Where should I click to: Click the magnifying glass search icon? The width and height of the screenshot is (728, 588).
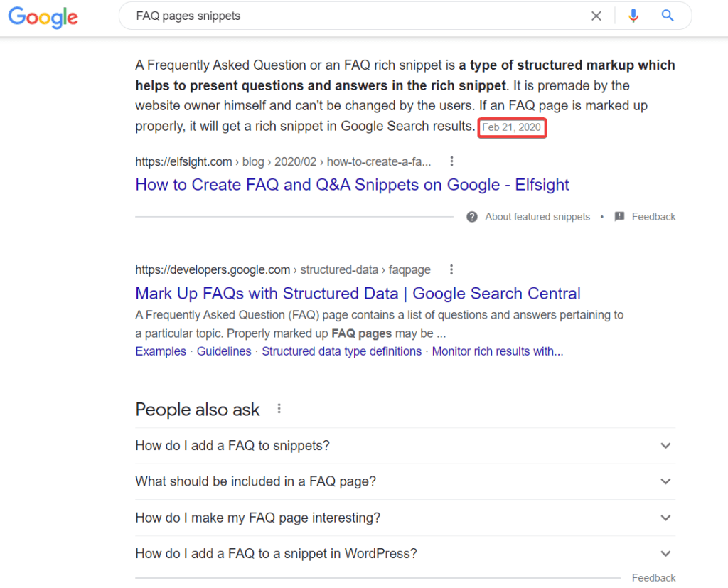668,16
